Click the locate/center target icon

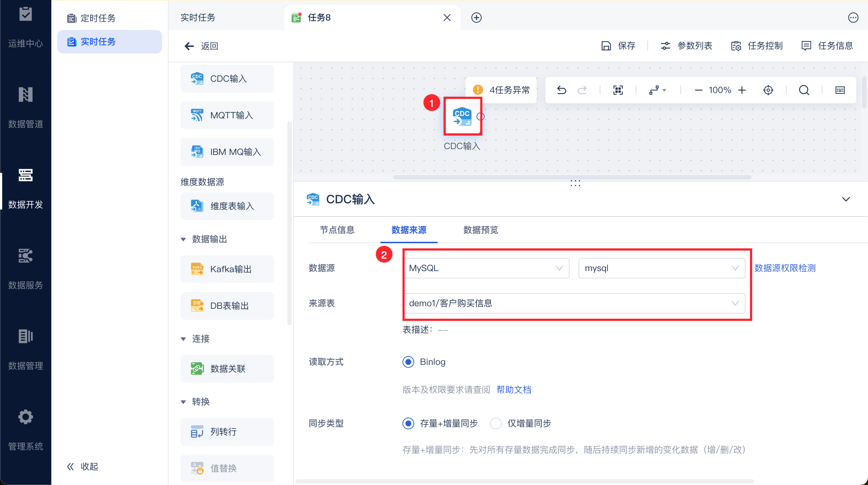(768, 90)
